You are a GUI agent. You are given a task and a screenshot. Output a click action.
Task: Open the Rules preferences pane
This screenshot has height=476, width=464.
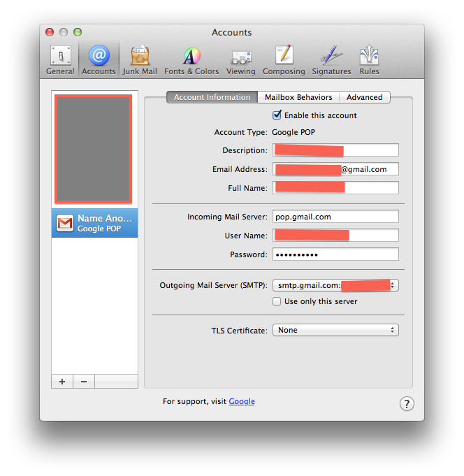(370, 60)
